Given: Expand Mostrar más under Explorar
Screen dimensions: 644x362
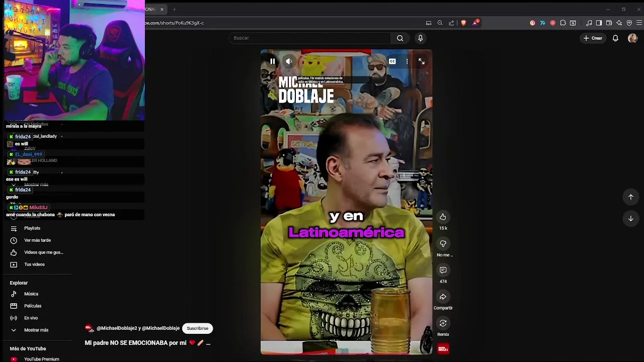Looking at the screenshot, I should point(36,330).
